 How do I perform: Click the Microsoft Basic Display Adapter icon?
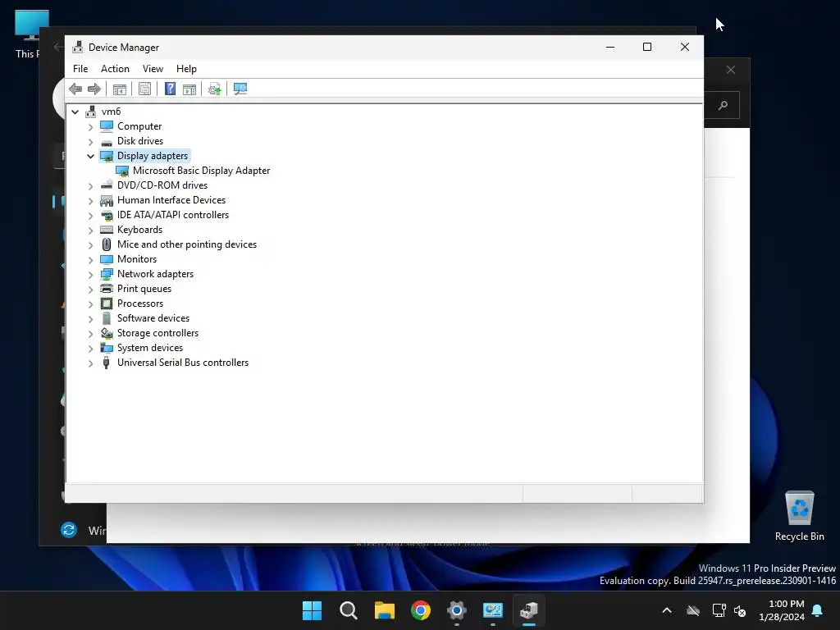[122, 171]
